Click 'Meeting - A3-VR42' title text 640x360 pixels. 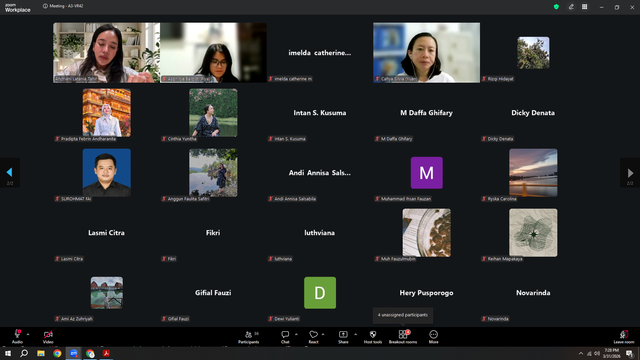tap(66, 6)
